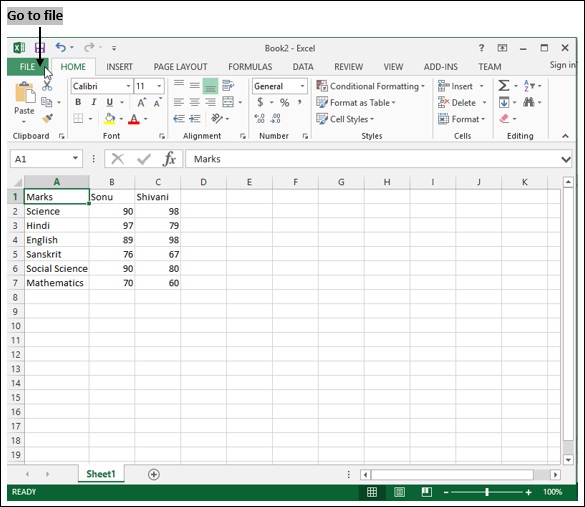
Task: Decrease font size with smaller A icon
Action: click(x=157, y=103)
